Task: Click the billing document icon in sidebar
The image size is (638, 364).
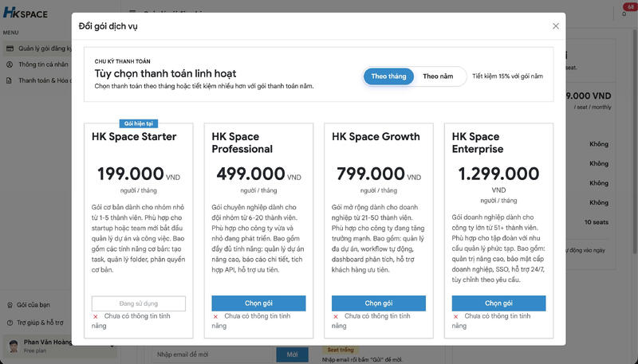Action: pyautogui.click(x=10, y=80)
